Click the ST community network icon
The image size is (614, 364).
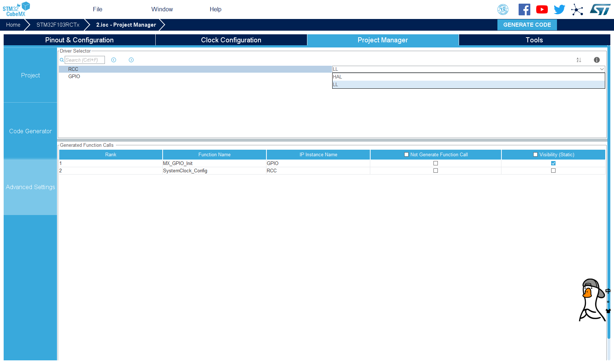pyautogui.click(x=577, y=9)
